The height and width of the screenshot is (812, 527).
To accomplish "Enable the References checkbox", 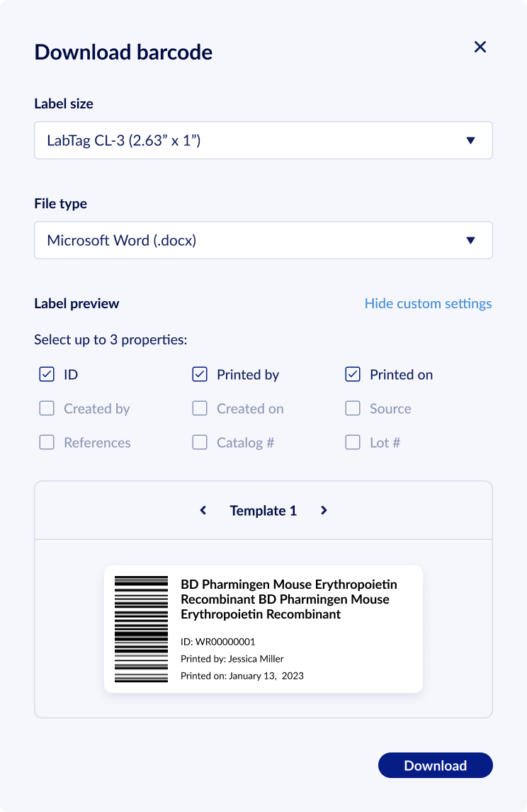I will click(47, 442).
